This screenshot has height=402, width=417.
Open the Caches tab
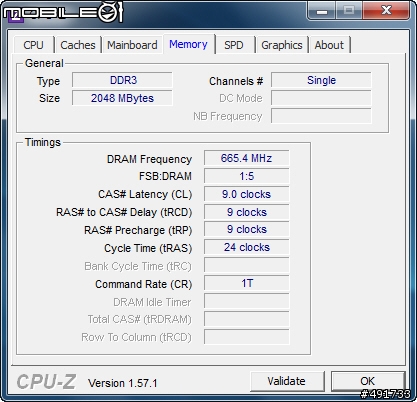(78, 45)
